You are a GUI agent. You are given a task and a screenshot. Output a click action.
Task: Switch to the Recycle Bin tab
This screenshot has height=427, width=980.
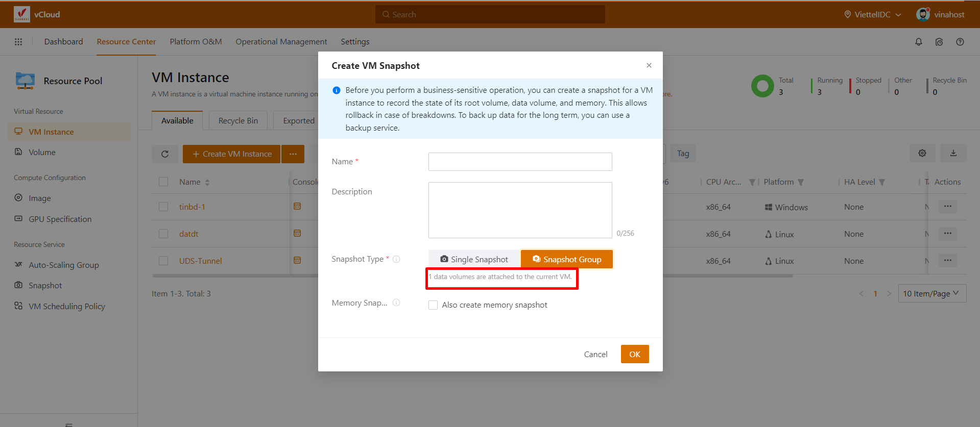[x=238, y=121]
